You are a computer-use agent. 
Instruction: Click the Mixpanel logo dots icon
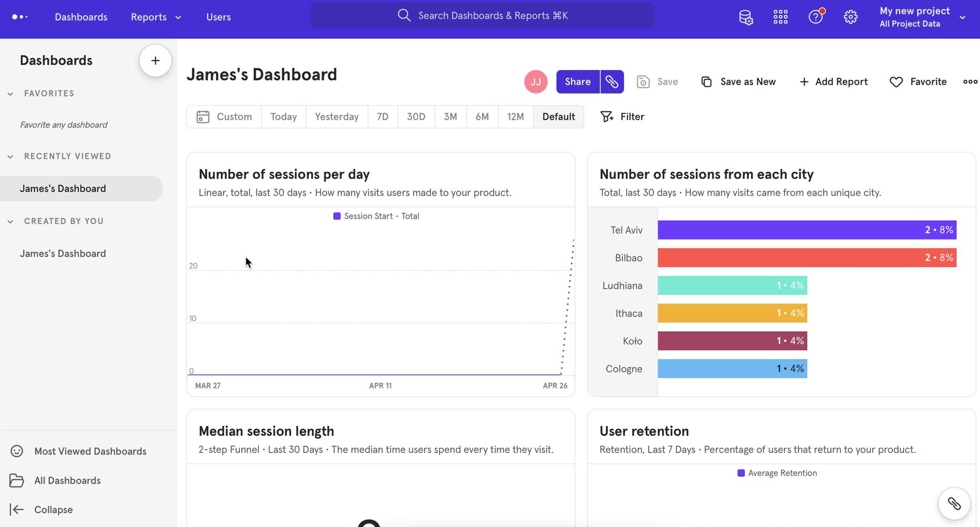point(19,17)
